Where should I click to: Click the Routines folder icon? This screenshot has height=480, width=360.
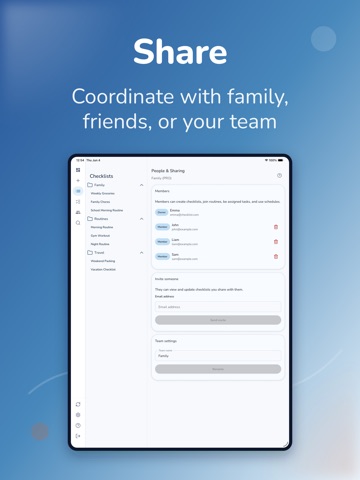coord(90,219)
